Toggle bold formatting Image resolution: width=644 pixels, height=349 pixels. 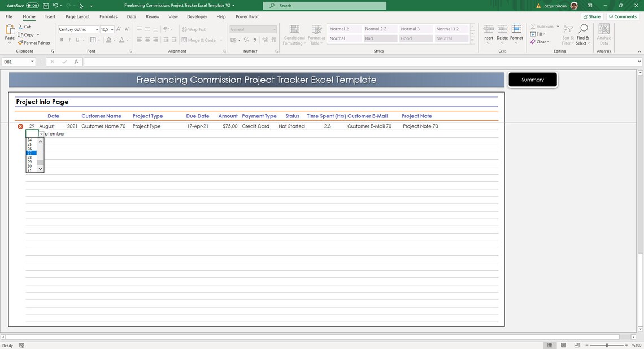coord(62,40)
